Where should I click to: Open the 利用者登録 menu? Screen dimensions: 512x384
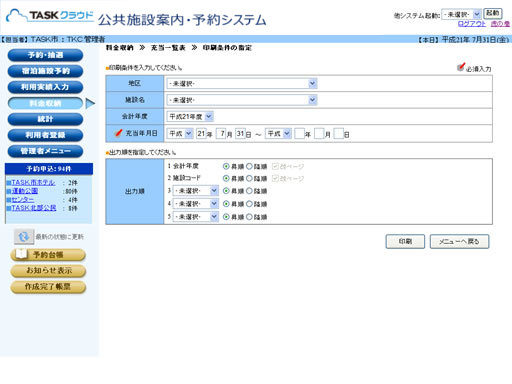[x=45, y=135]
